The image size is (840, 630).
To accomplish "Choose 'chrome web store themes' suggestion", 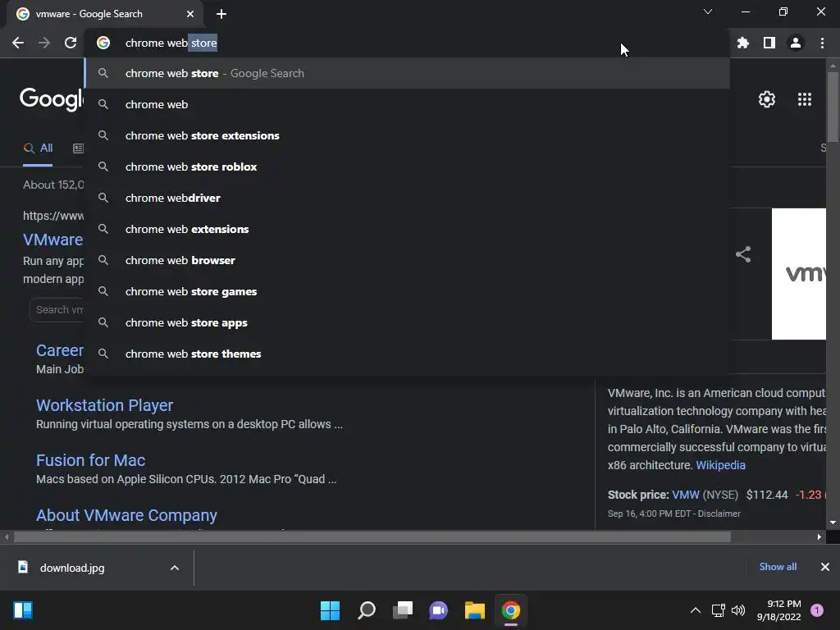I will (407, 354).
